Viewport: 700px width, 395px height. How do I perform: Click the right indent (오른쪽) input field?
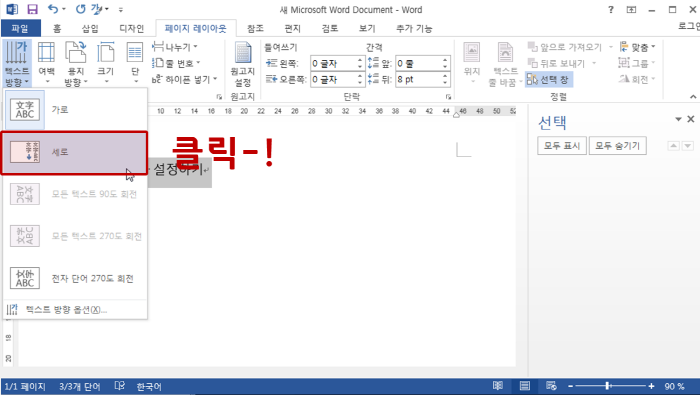point(334,80)
